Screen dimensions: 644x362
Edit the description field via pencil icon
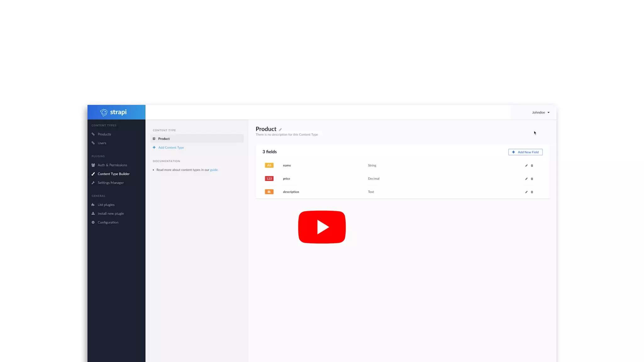(526, 192)
